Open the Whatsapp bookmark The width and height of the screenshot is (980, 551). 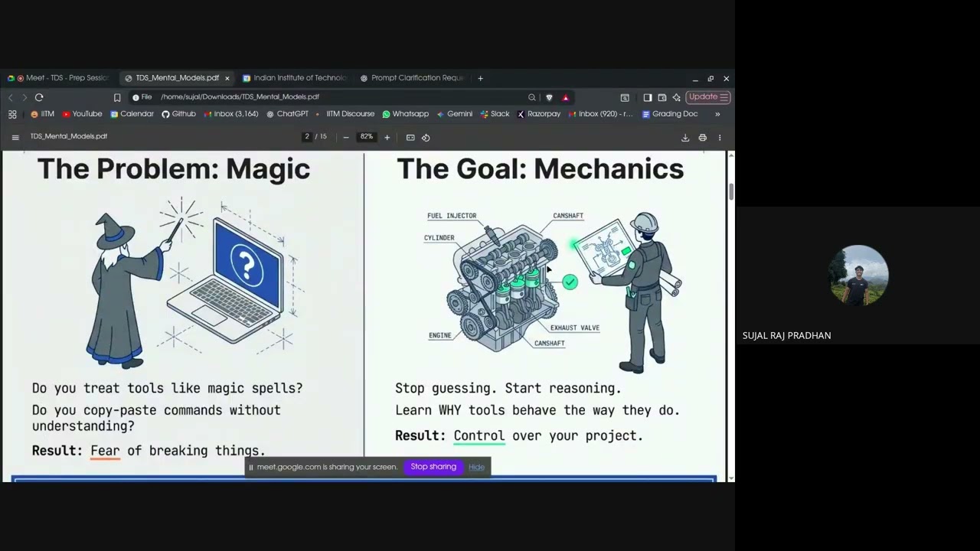tap(405, 114)
